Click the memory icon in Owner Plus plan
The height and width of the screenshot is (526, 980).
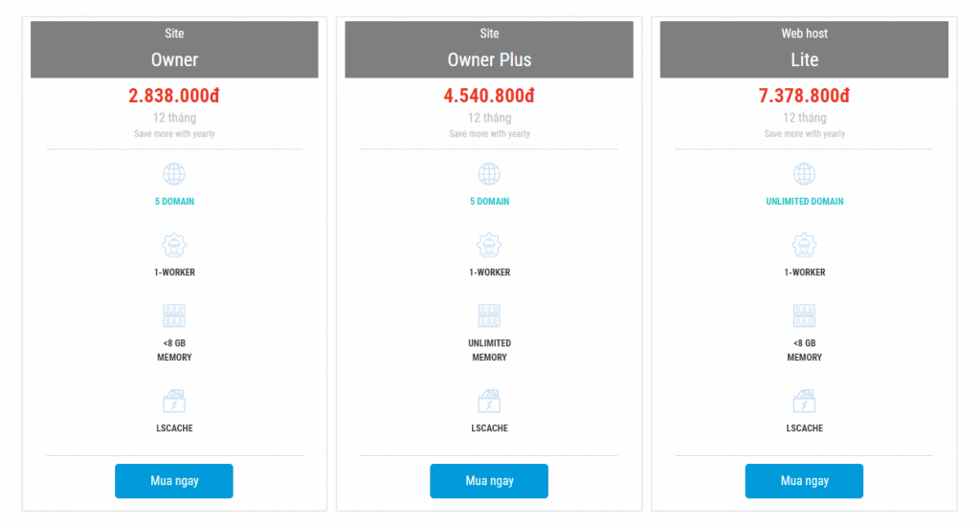pos(489,317)
